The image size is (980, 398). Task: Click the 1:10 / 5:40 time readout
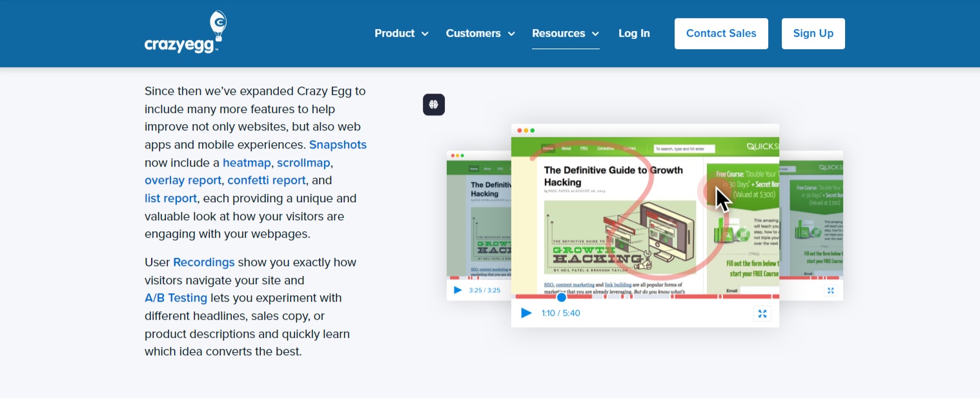(x=561, y=313)
